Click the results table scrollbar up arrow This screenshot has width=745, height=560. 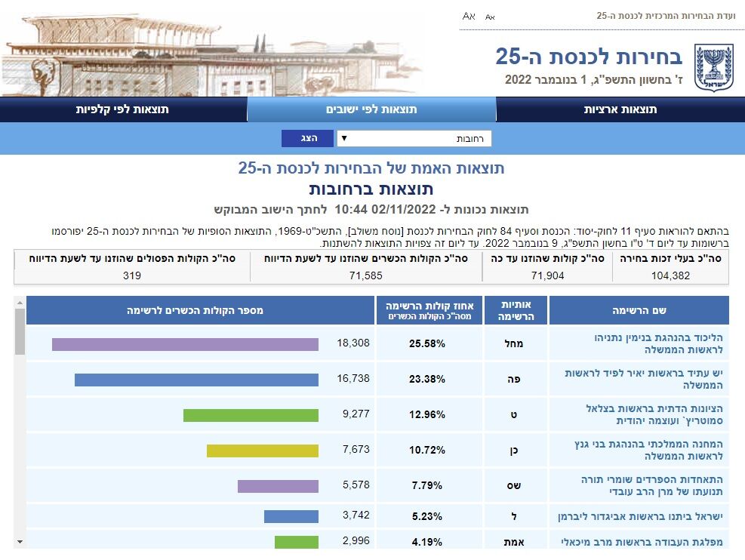pyautogui.click(x=20, y=303)
